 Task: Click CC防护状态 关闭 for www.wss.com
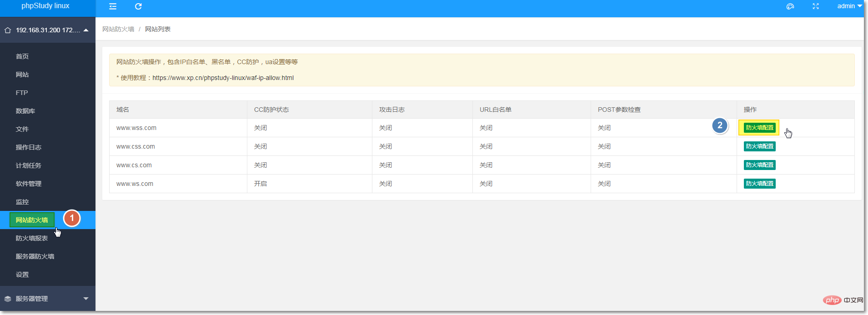click(261, 128)
